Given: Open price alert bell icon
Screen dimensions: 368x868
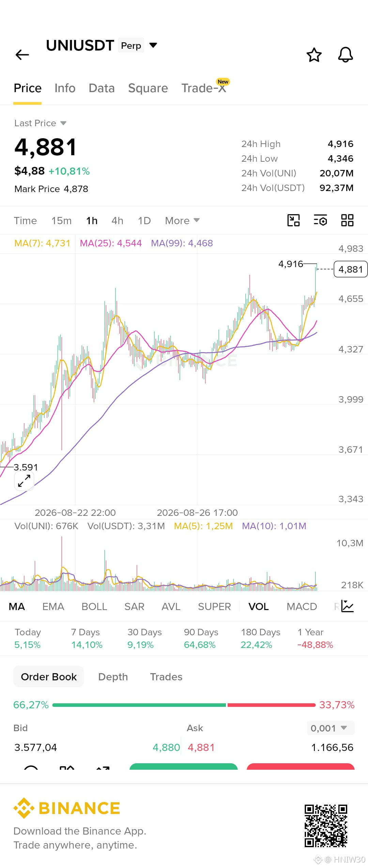Looking at the screenshot, I should coord(345,55).
